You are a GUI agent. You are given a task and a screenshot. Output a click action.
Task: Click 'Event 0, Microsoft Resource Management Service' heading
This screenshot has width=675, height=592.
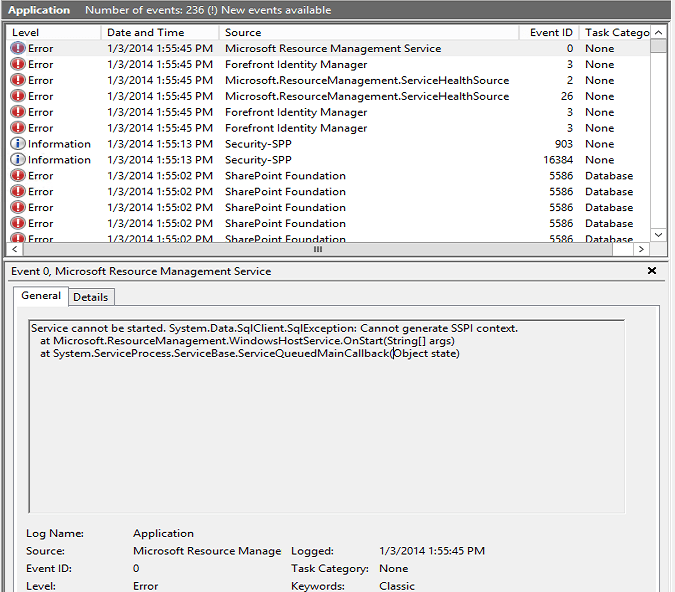click(141, 271)
